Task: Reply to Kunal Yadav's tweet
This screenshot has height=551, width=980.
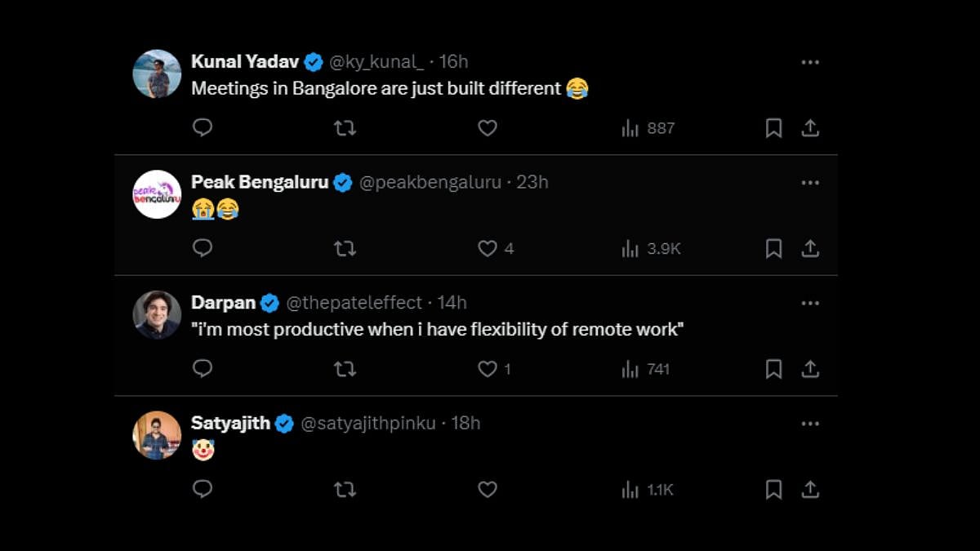Action: point(203,128)
